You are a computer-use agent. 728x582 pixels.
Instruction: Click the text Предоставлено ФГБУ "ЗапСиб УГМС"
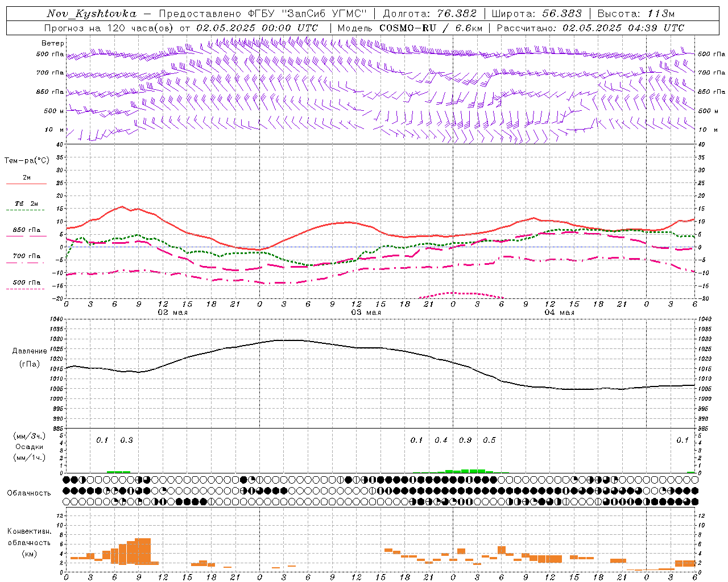(x=263, y=14)
